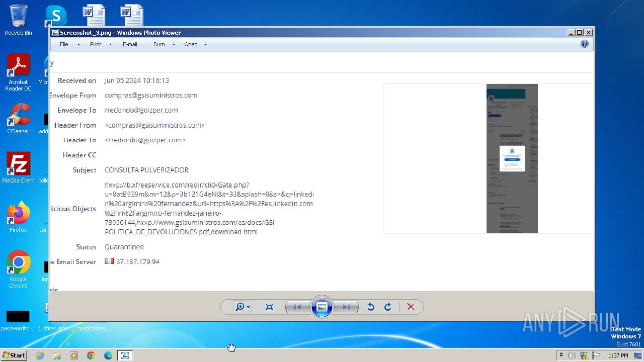Open Recycle Bin on the desktop
644x362 pixels.
pyautogui.click(x=18, y=20)
